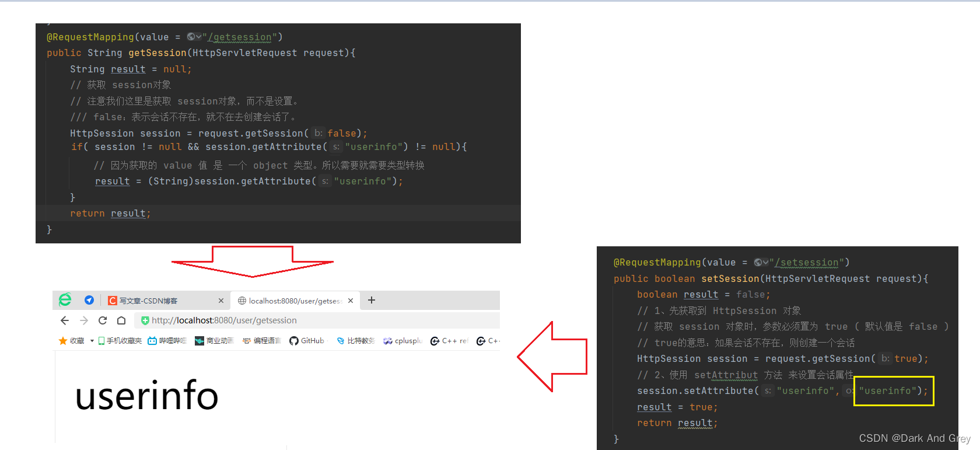Open the browser home page

point(121,320)
